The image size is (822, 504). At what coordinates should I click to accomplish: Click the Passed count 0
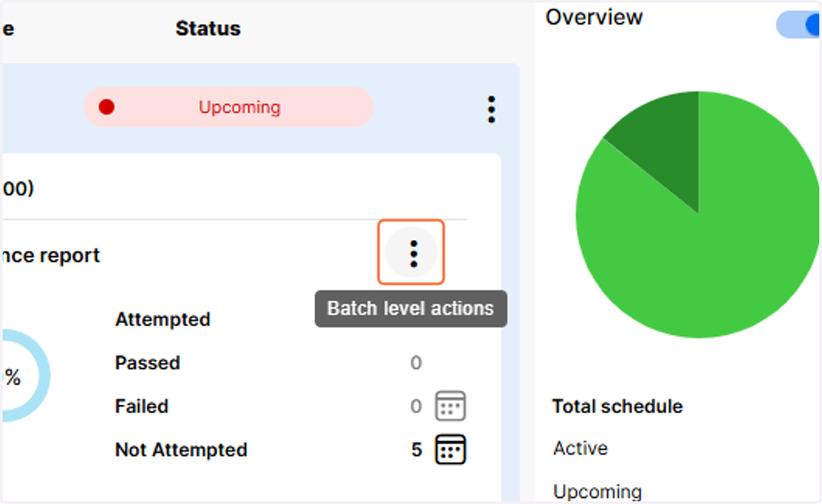click(x=416, y=363)
